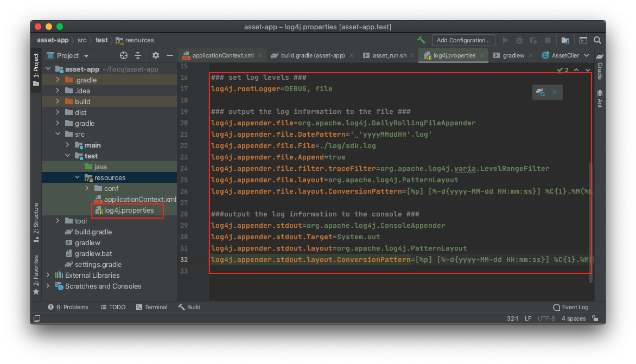Hide the Project panel with minus icon
The height and width of the screenshot is (364, 636).
tap(169, 55)
